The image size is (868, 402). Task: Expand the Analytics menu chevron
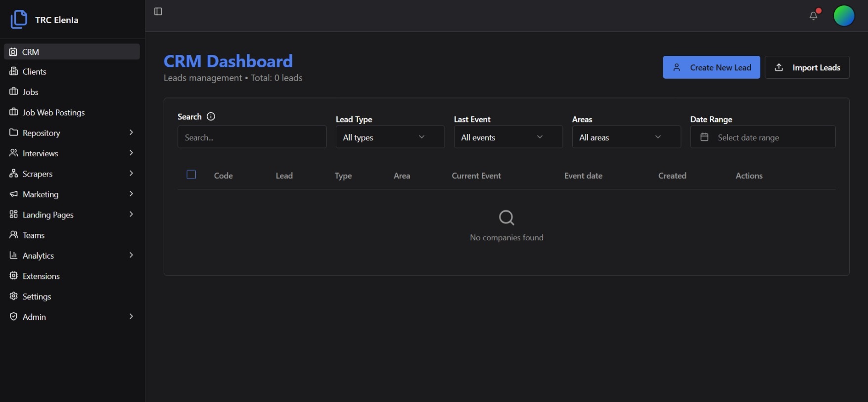131,255
